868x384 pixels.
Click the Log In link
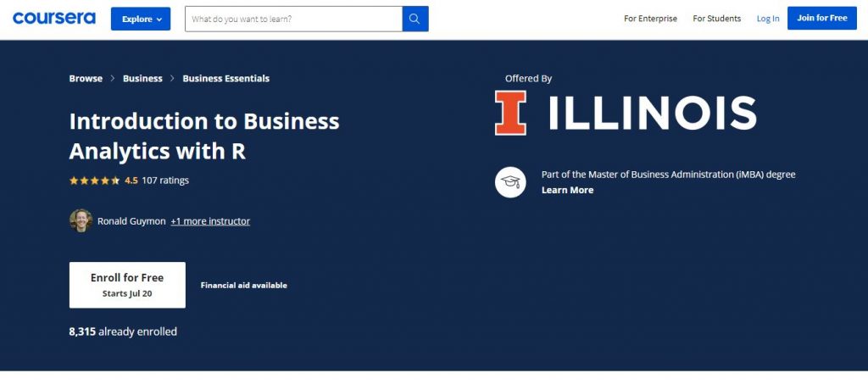pos(768,19)
